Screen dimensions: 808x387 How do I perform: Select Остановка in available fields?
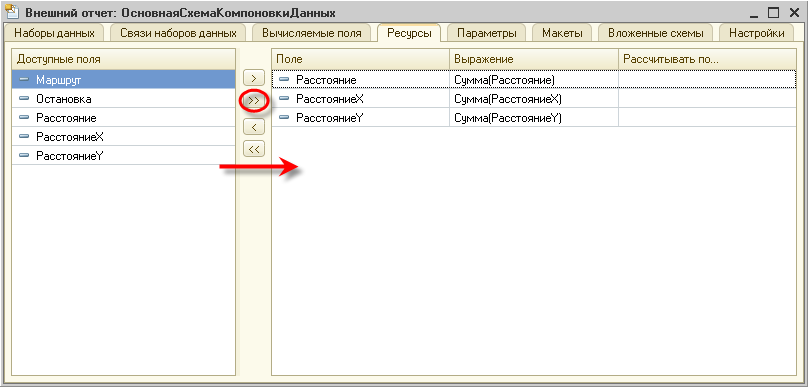124,98
